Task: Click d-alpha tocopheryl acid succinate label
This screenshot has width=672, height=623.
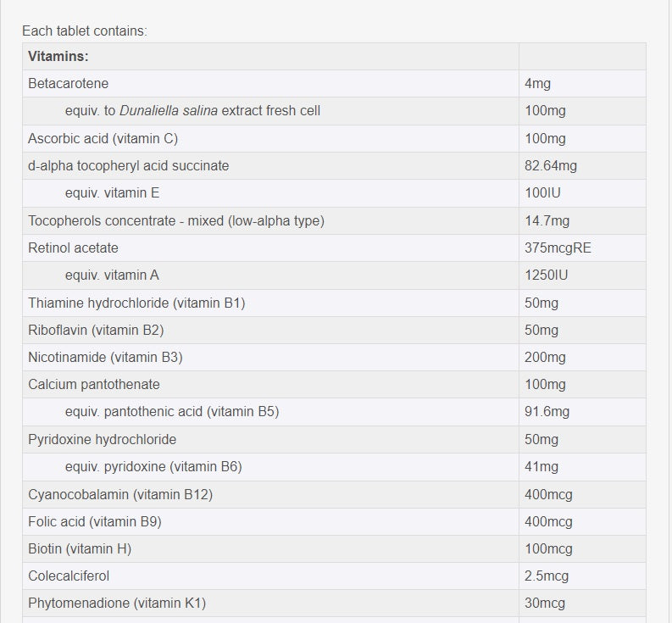Action: [128, 166]
